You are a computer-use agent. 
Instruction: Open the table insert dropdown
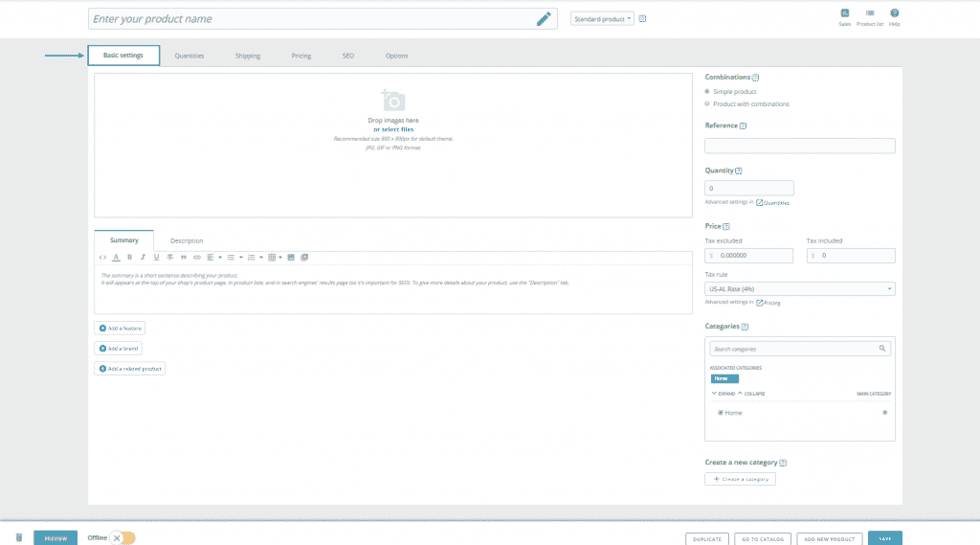coord(275,257)
